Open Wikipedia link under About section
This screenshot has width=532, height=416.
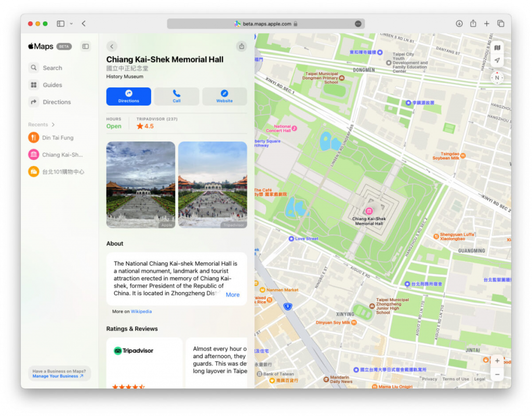tap(141, 311)
